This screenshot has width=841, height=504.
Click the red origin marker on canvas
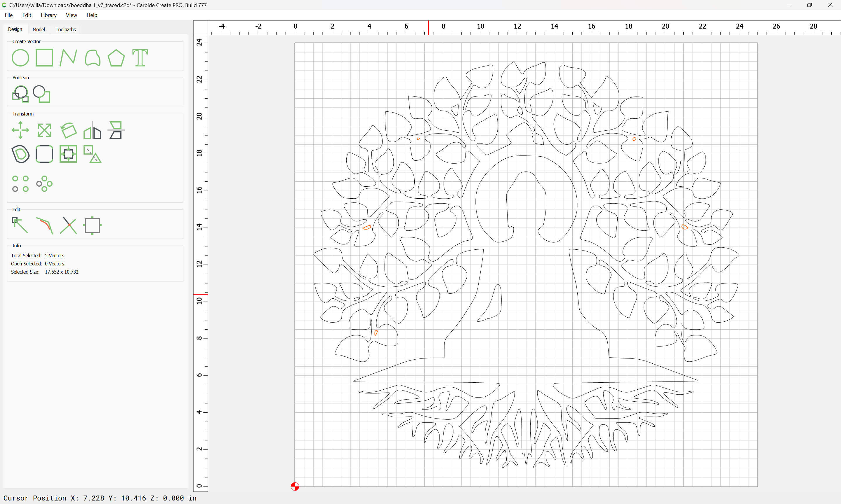point(295,486)
